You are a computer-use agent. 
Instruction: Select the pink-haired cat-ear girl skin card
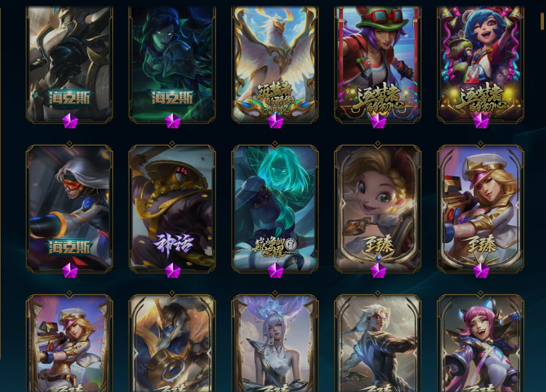481,343
